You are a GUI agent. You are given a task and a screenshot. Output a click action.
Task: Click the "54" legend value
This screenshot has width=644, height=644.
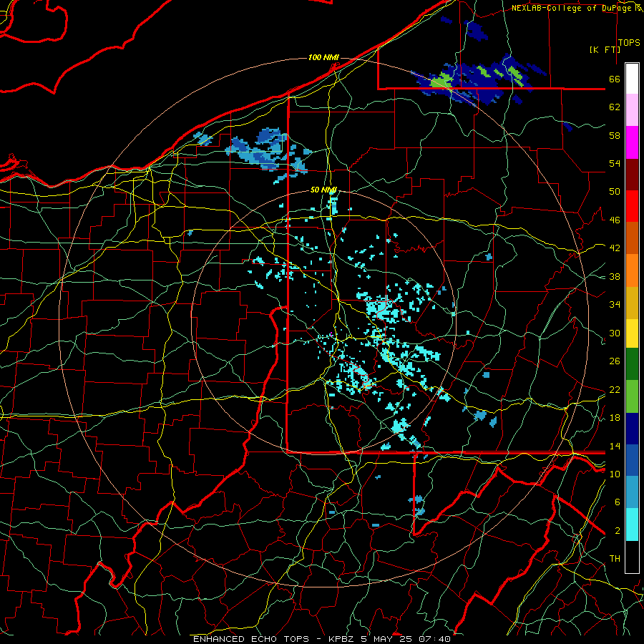tap(615, 163)
